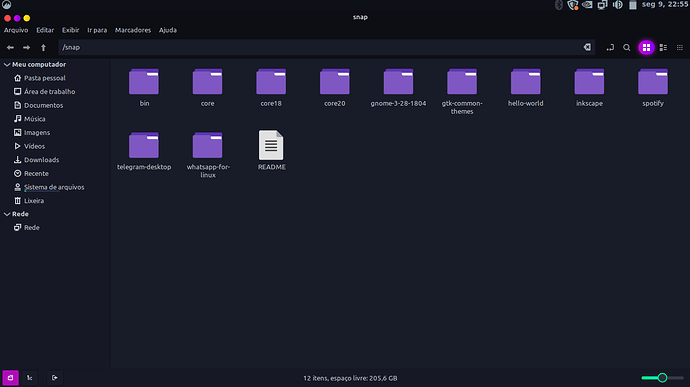690x387 pixels.
Task: Toggle the location entry mode button
Action: coord(610,48)
